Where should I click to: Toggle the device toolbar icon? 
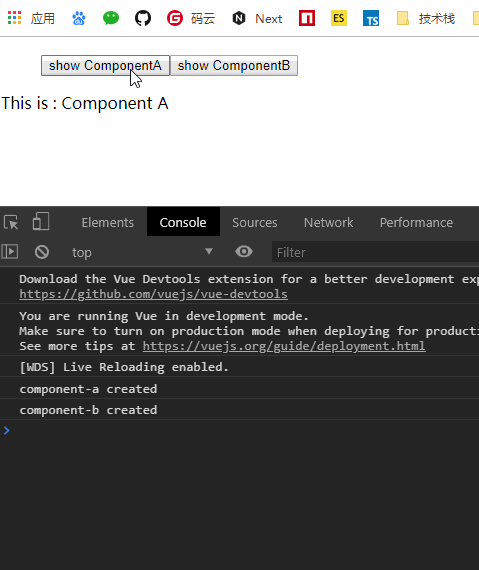pos(41,221)
